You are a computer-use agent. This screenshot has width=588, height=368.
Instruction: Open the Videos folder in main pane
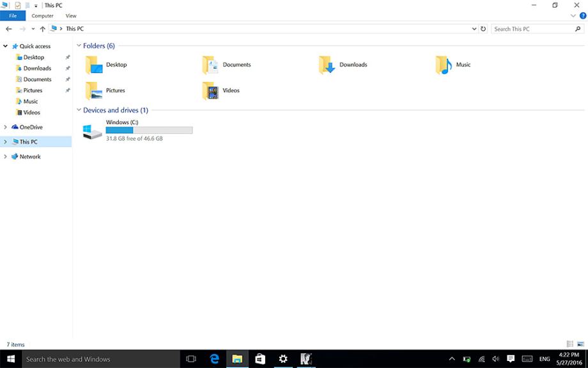tap(220, 90)
